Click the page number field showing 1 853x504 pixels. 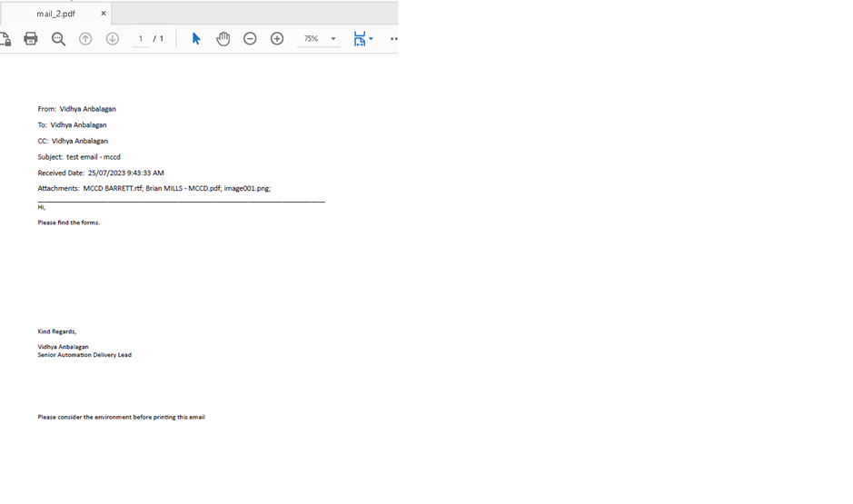(141, 39)
